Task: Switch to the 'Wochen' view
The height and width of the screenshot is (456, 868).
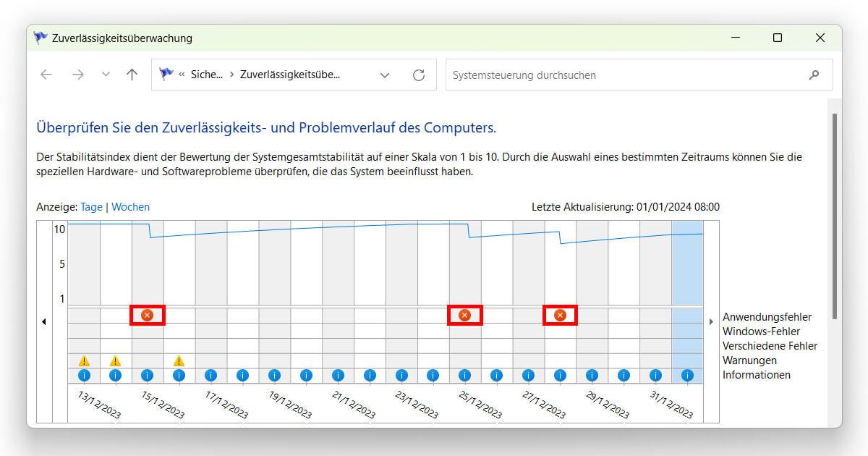Action: click(130, 207)
